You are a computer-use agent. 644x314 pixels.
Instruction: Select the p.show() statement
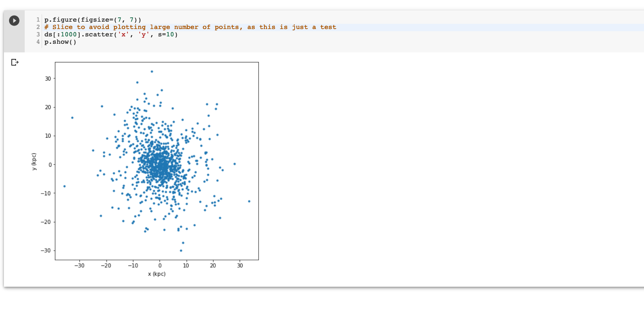59,42
